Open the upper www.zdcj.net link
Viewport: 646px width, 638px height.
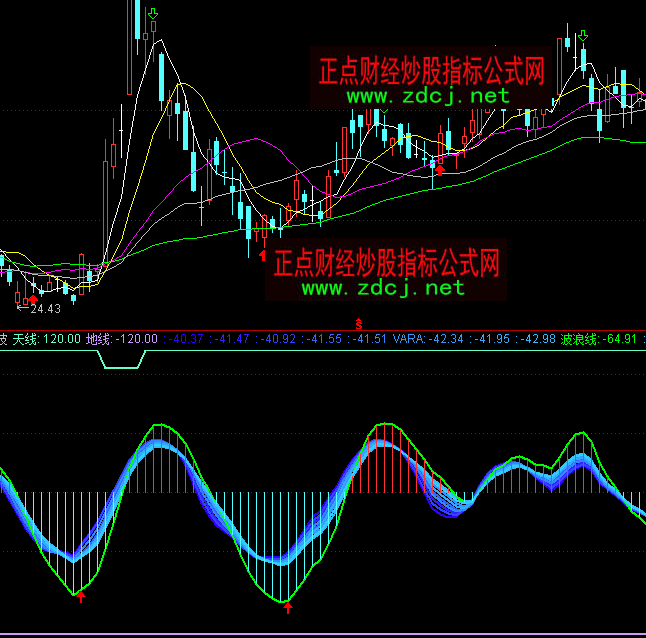[x=429, y=97]
